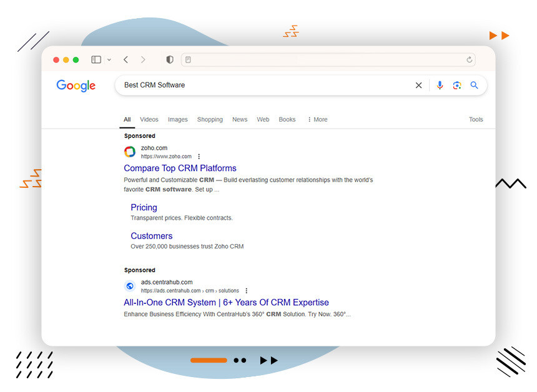Open the sidebar dropdown chevron
The width and height of the screenshot is (537, 392).
click(109, 60)
